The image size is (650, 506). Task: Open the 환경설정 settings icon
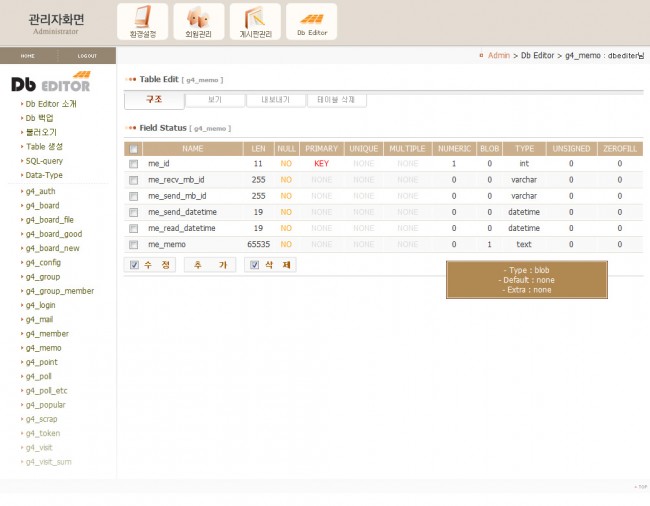pos(143,22)
